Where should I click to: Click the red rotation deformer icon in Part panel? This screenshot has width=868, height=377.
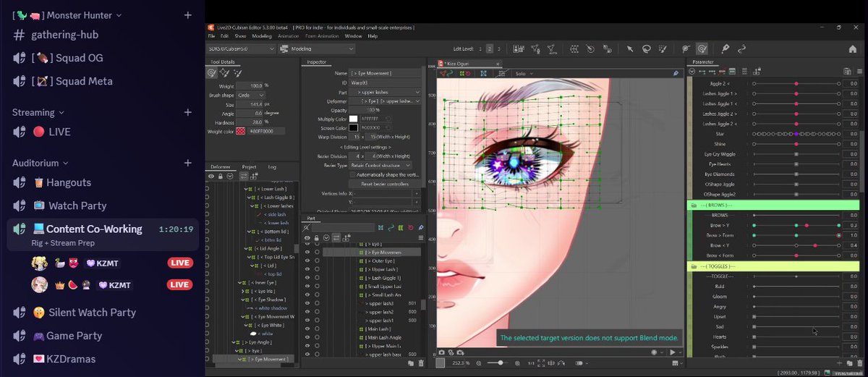click(x=410, y=228)
